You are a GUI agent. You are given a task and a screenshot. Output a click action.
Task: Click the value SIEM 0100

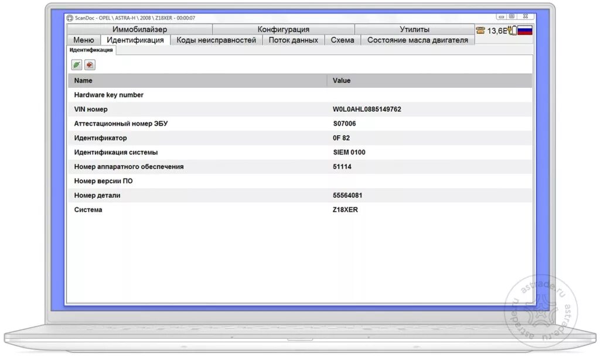click(349, 152)
